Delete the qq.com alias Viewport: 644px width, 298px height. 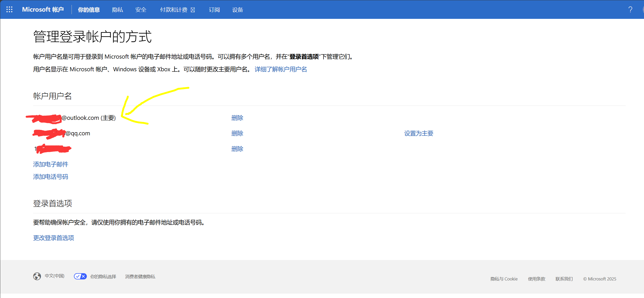(x=237, y=133)
